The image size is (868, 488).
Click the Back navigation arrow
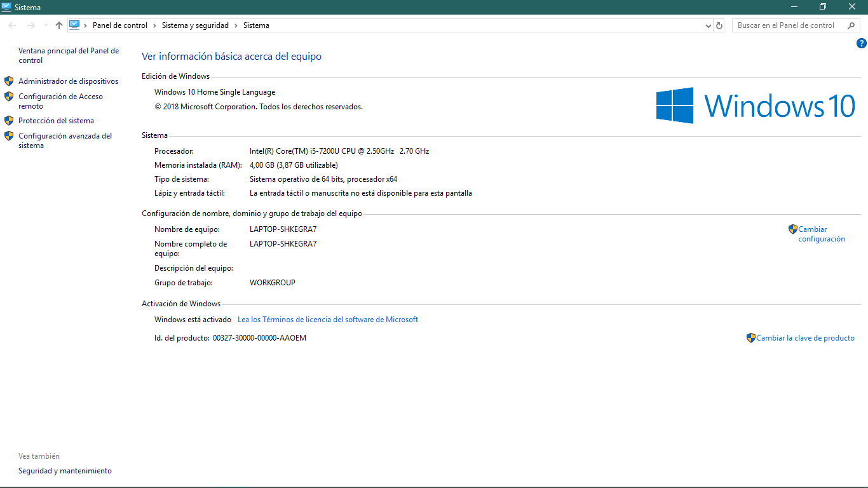[12, 25]
